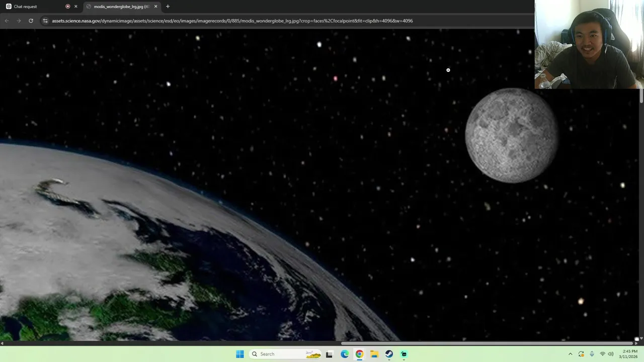The image size is (644, 362).
Task: Show hidden system tray icons
Action: 570,354
